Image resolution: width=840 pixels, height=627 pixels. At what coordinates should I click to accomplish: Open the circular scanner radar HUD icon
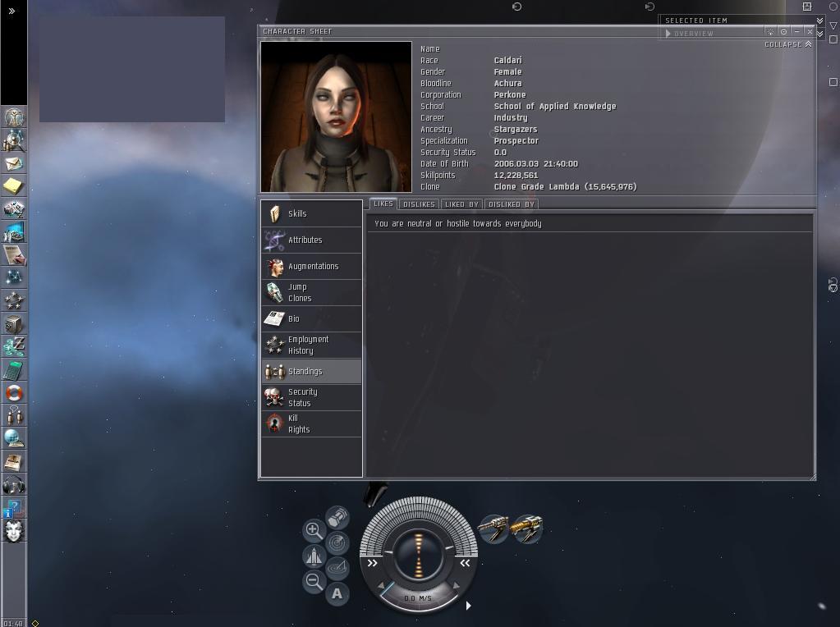coord(337,543)
